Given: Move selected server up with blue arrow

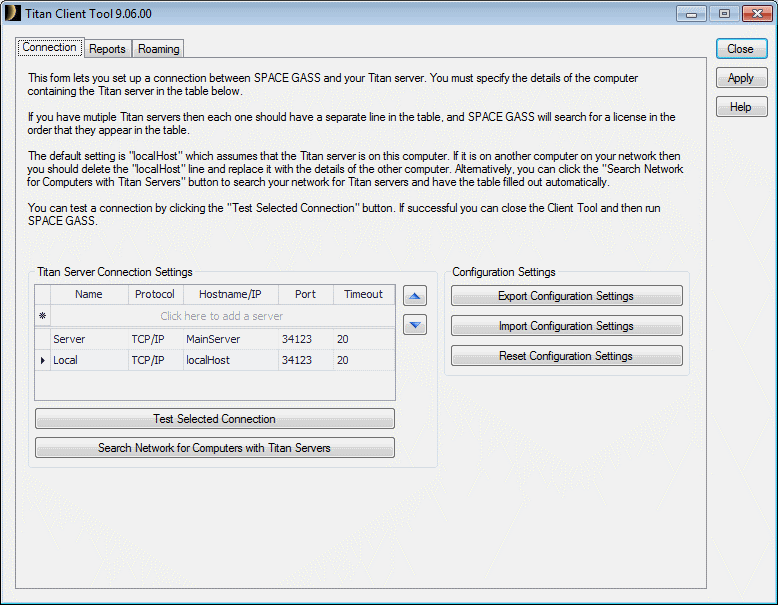Looking at the screenshot, I should [415, 296].
